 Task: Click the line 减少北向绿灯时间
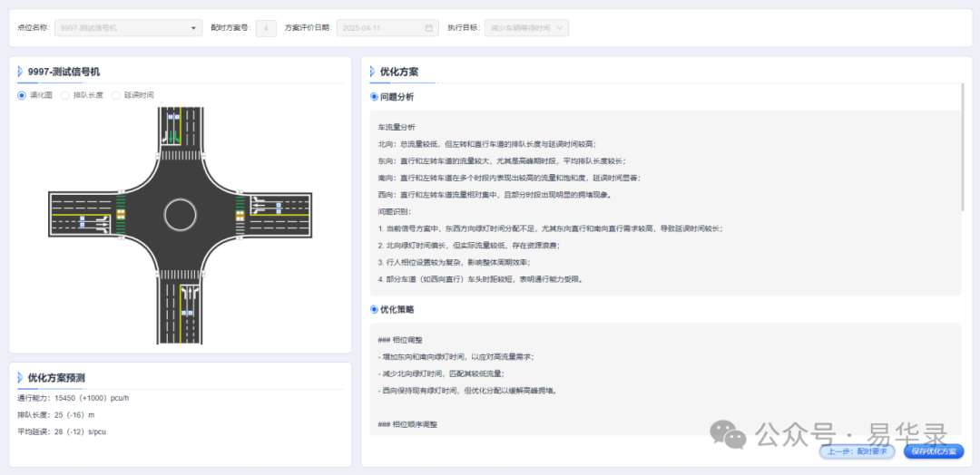tap(441, 373)
